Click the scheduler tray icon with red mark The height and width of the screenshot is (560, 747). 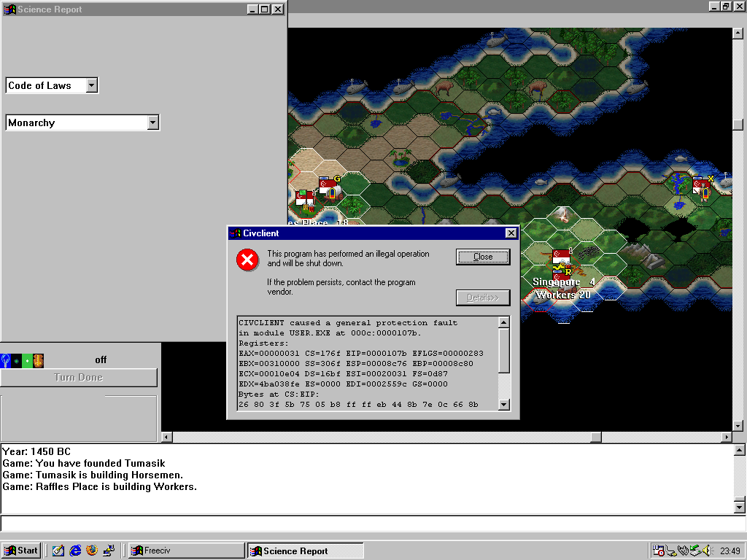[659, 551]
